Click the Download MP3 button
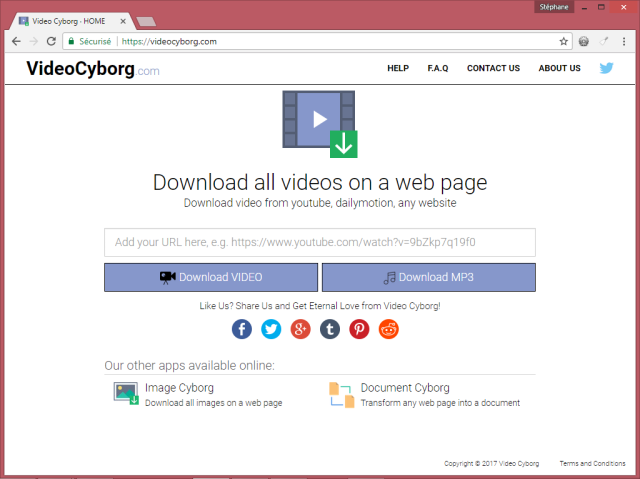The image size is (640, 479). (429, 277)
